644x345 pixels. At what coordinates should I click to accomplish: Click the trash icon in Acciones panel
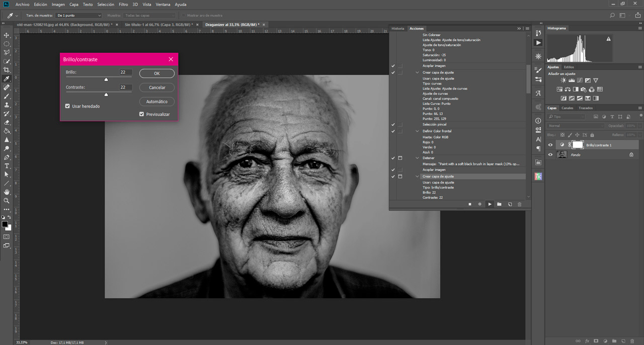[x=520, y=204]
